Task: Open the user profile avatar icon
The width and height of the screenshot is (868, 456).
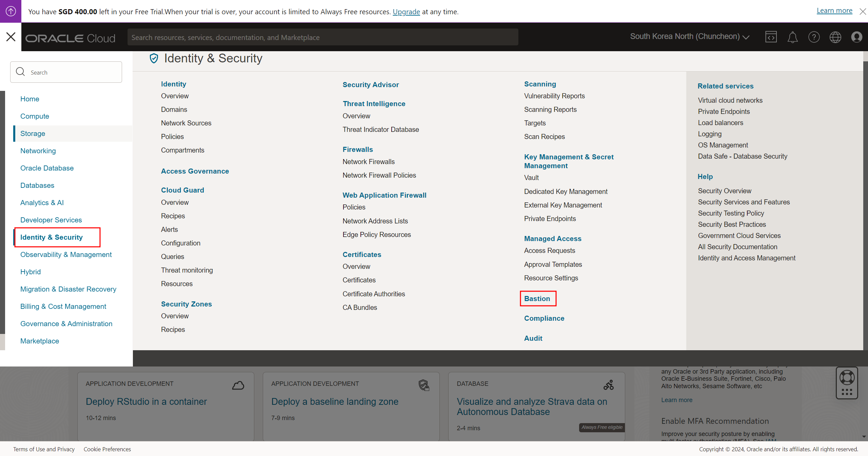Action: pos(856,37)
